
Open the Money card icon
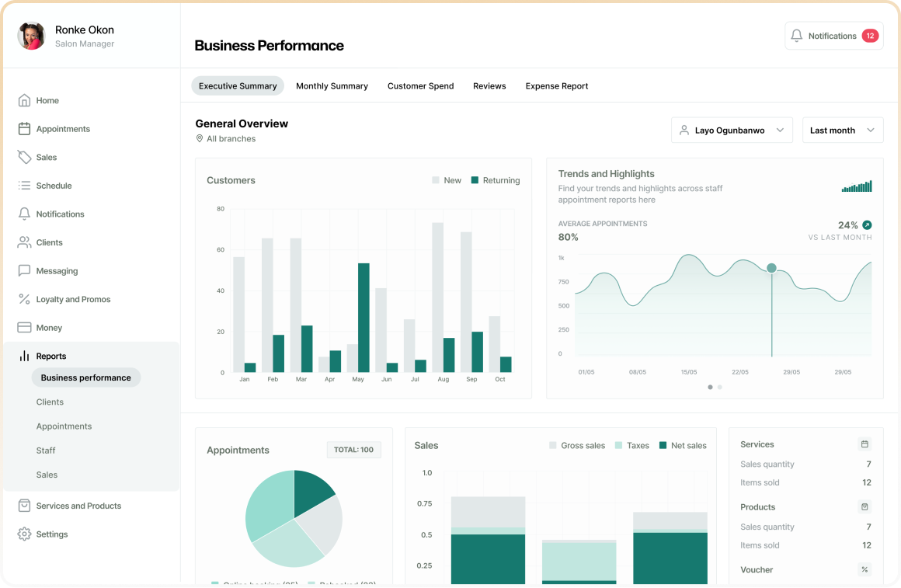pyautogui.click(x=24, y=328)
